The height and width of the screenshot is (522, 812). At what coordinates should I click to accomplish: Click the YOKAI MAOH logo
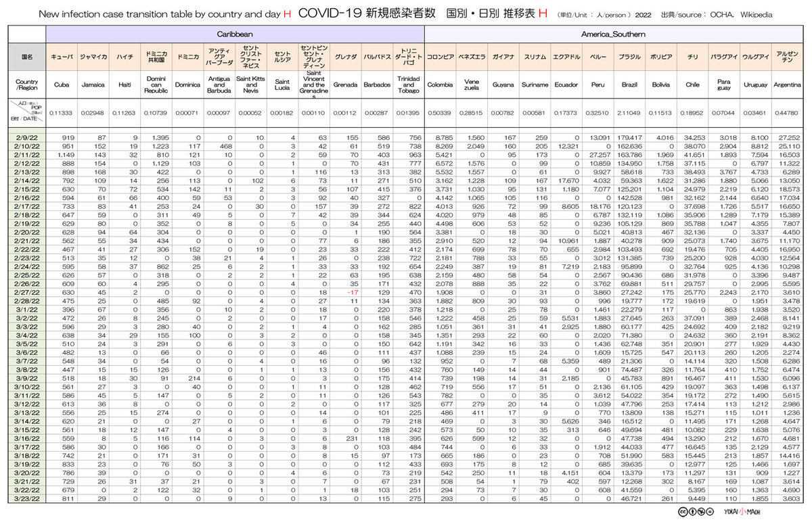(741, 512)
